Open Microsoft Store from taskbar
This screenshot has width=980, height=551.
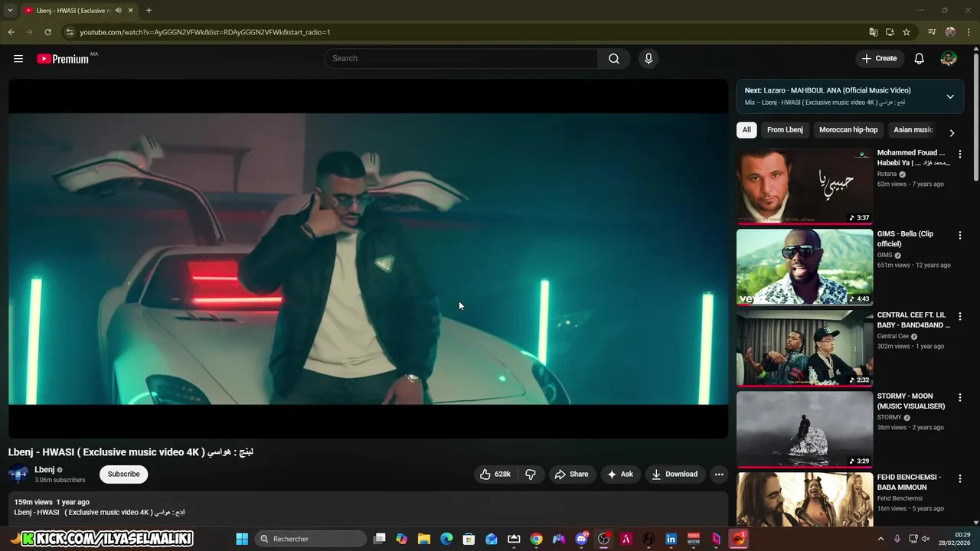tap(469, 539)
